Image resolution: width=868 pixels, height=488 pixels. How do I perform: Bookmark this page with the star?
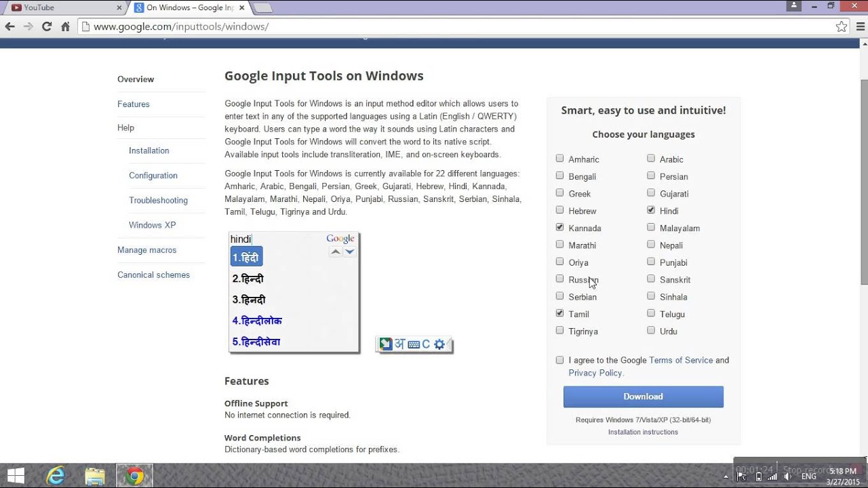click(842, 26)
